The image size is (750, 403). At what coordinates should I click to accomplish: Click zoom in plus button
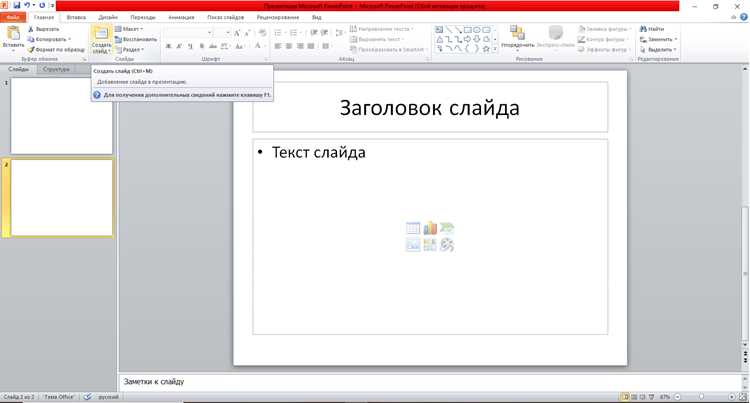[732, 397]
